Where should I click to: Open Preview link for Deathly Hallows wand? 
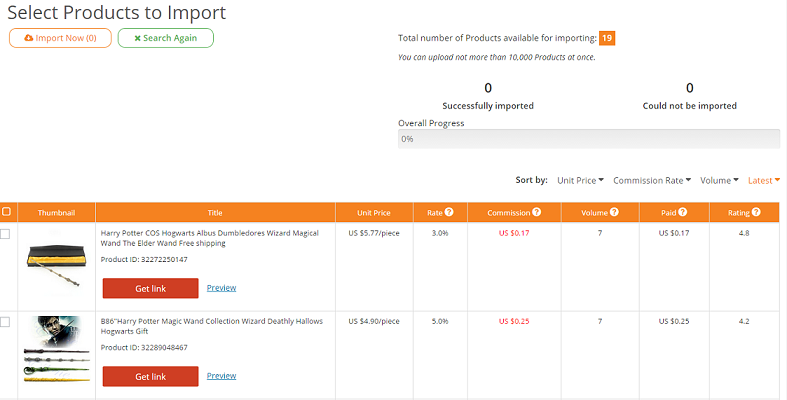click(x=221, y=376)
